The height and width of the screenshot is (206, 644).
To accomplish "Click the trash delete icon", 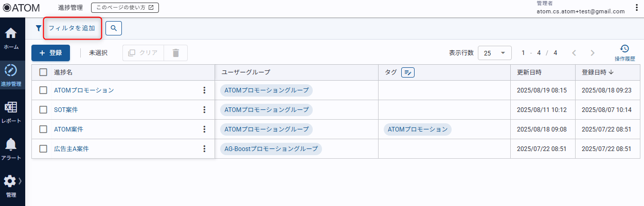I will click(176, 53).
